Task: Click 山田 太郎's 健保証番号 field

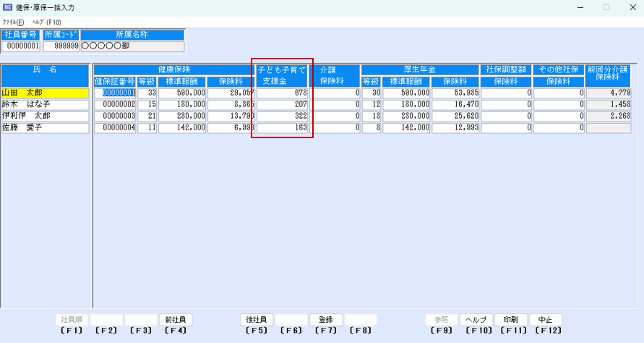Action: [x=115, y=93]
